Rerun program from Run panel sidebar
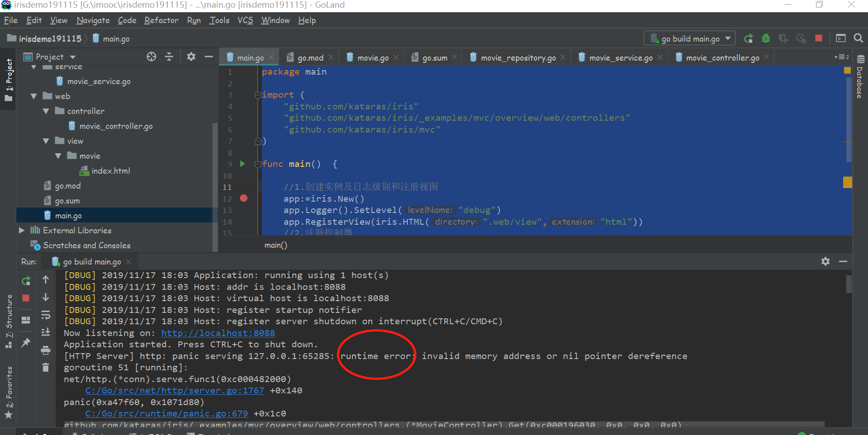This screenshot has width=868, height=435. tap(26, 281)
